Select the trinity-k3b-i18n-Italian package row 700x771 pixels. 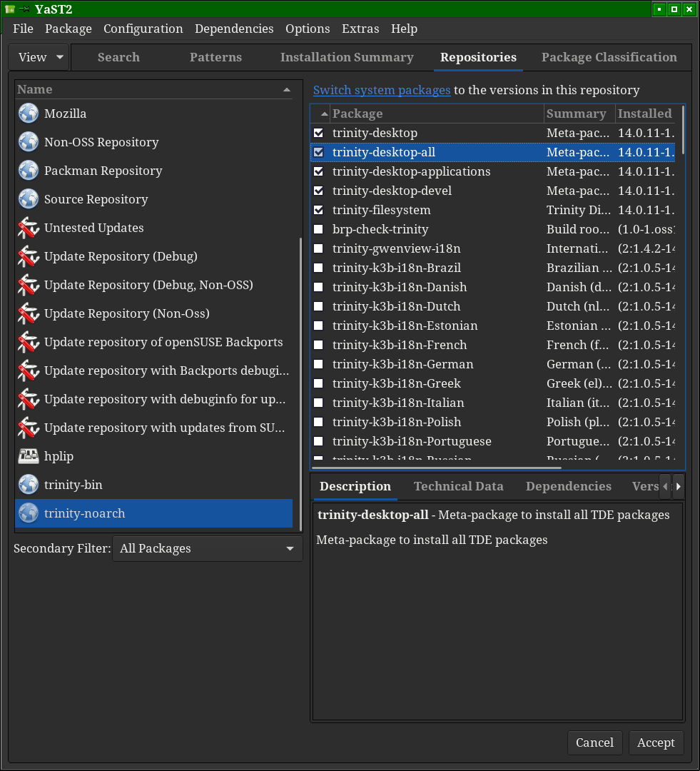point(493,403)
